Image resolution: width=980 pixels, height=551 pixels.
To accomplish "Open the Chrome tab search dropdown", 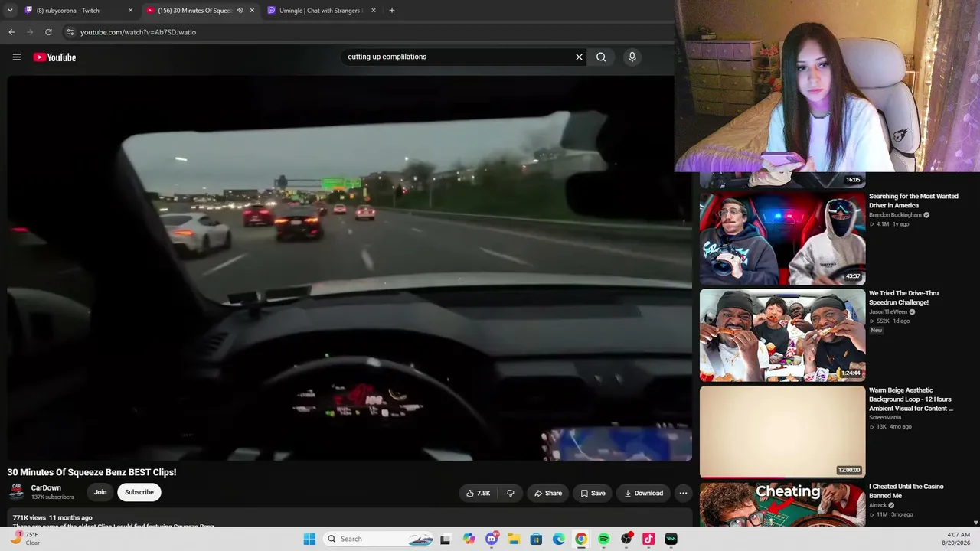I will [10, 11].
